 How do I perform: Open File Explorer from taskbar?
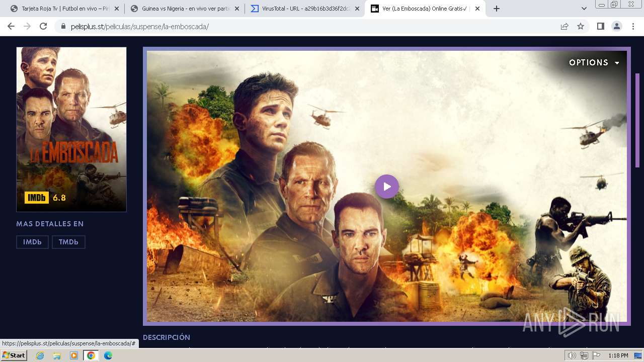57,355
